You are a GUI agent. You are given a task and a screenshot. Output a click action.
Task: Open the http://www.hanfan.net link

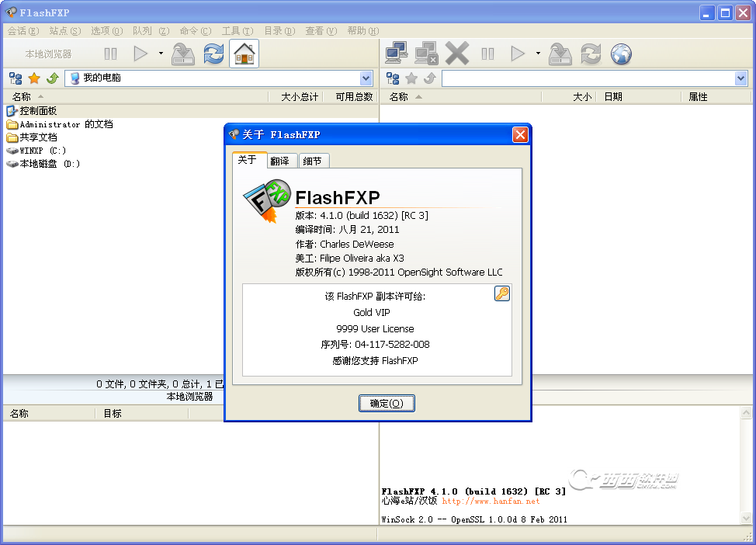[x=491, y=501]
